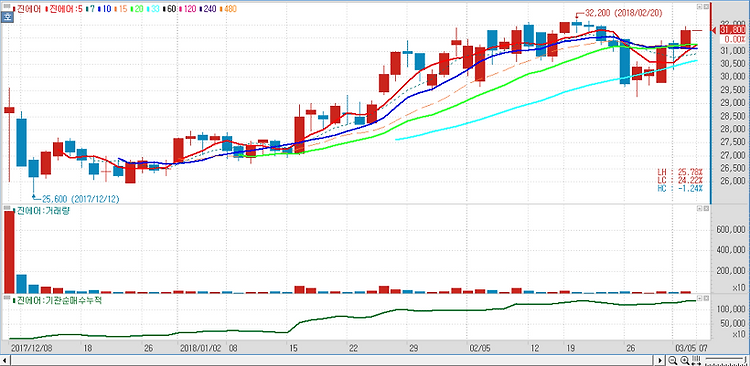750x366 pixels.
Task: Click the 진에어:거래량 volume panel label
Action: coord(43,211)
